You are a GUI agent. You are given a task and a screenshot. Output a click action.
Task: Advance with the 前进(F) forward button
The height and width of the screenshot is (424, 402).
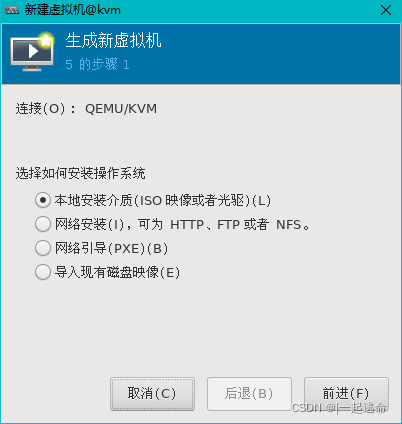346,394
